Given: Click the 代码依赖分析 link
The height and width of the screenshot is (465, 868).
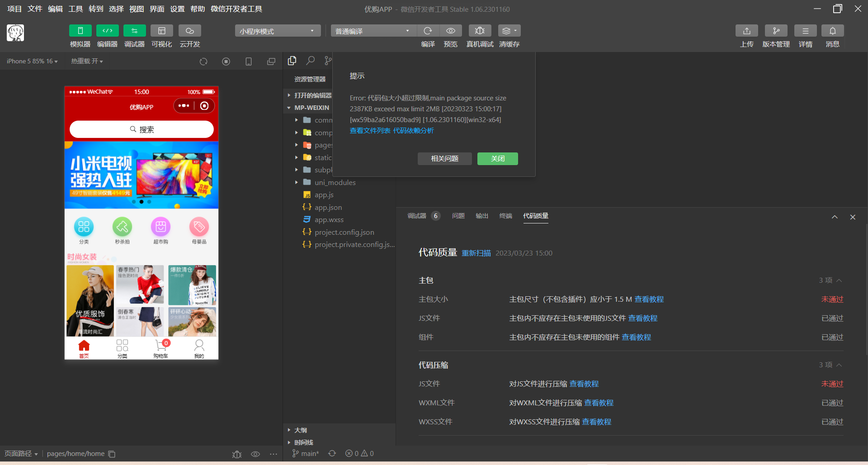Looking at the screenshot, I should [x=413, y=131].
